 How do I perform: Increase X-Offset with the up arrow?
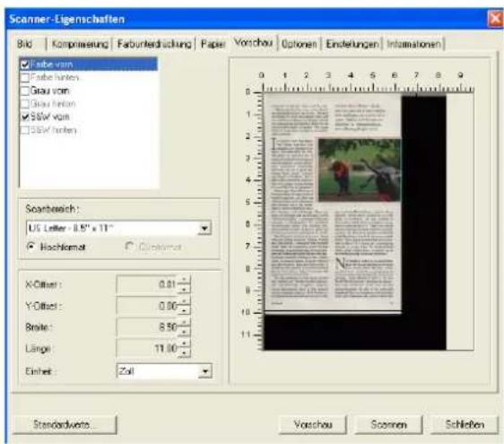(184, 280)
